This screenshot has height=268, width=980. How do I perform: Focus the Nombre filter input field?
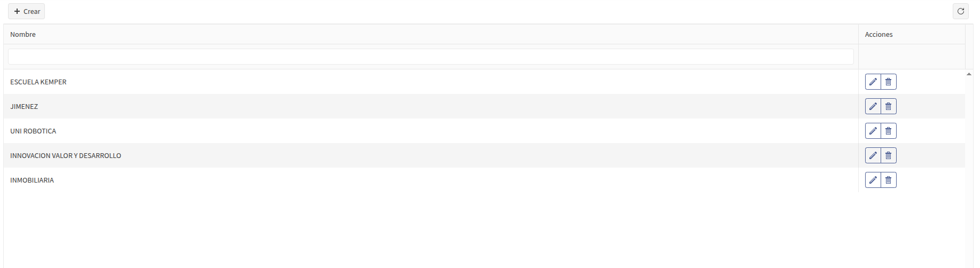click(431, 57)
